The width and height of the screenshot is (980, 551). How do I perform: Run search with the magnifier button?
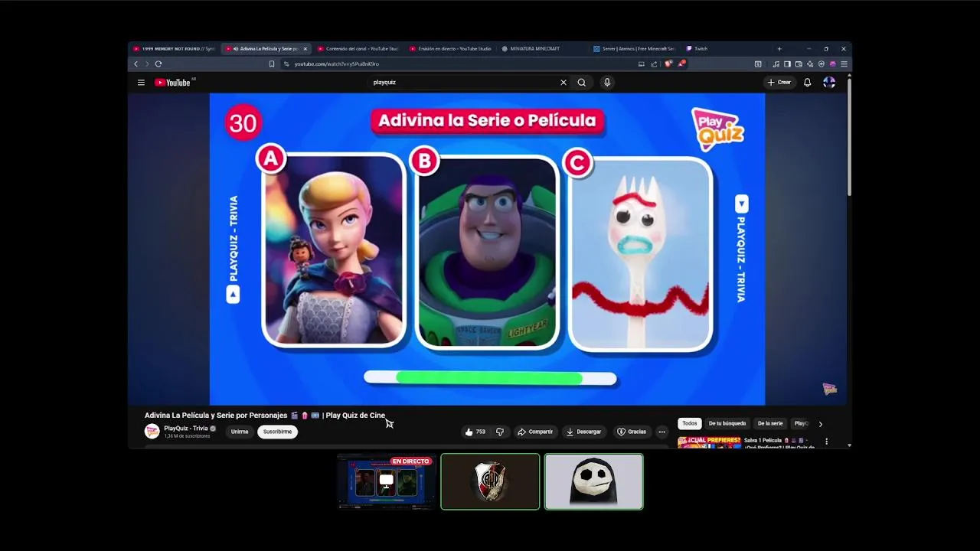tap(582, 83)
